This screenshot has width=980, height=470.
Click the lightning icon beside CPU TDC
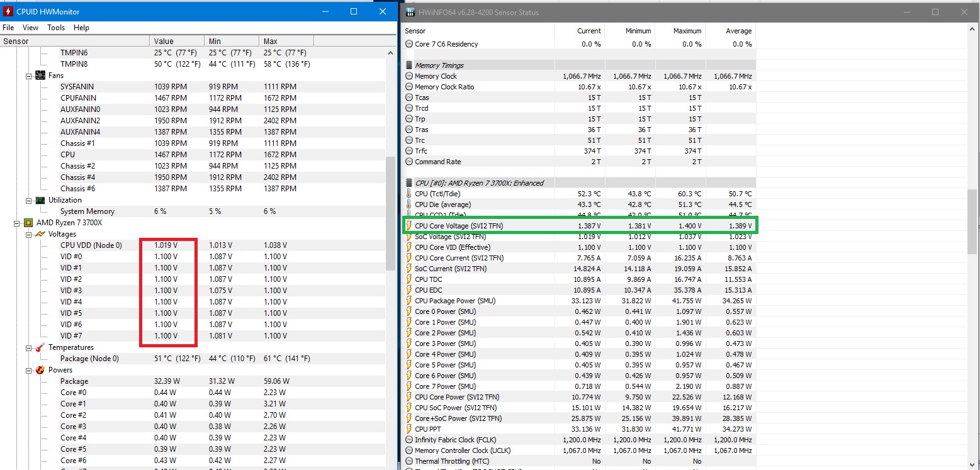click(409, 279)
